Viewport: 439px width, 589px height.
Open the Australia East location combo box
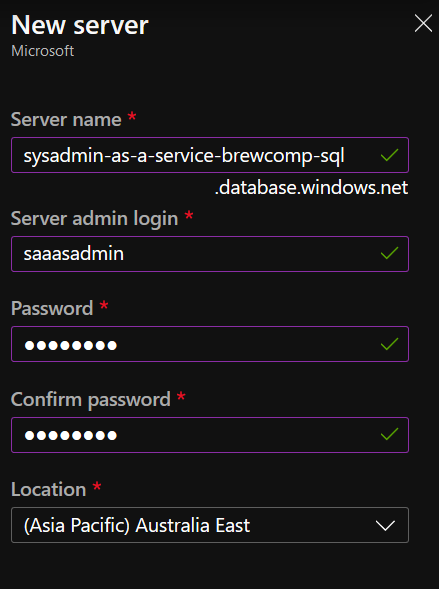tap(210, 525)
